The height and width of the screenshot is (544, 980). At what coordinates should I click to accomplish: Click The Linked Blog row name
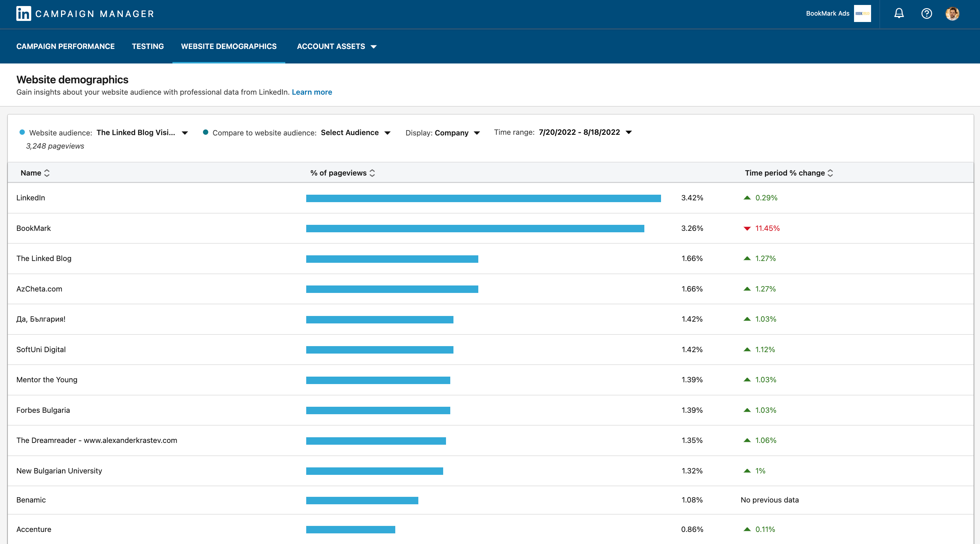44,259
